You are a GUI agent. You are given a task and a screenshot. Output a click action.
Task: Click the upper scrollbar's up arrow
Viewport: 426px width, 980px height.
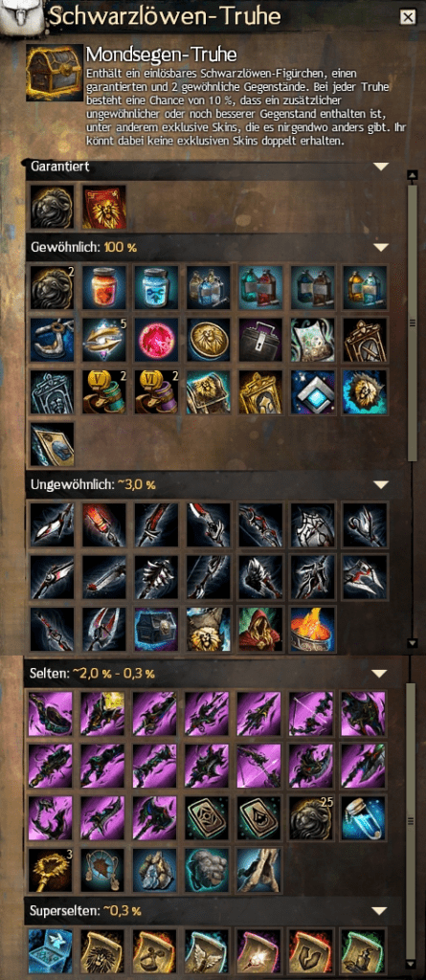[412, 175]
